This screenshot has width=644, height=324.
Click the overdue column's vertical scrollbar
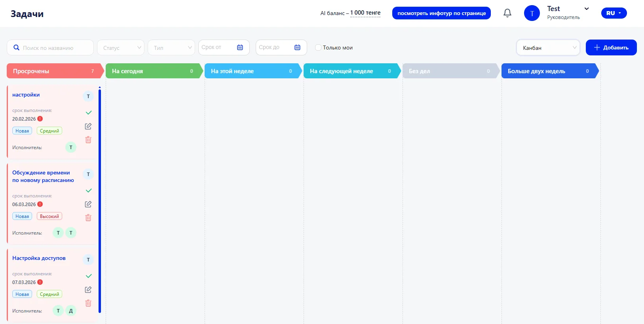pos(100,201)
